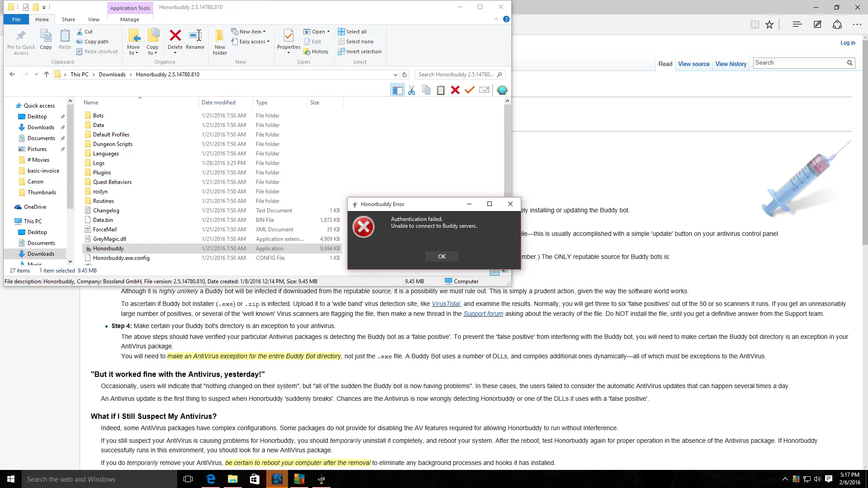Click Cut in the Clipboard group
868x488 pixels.
coord(85,32)
